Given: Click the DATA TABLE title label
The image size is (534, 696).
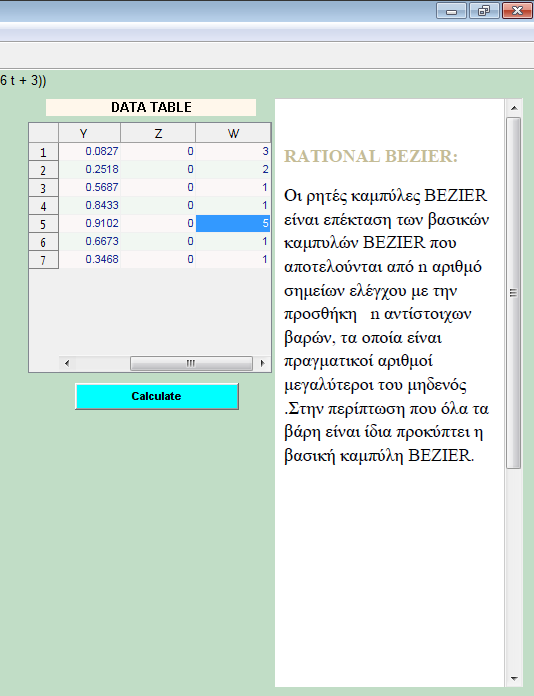Looking at the screenshot, I should (151, 107).
